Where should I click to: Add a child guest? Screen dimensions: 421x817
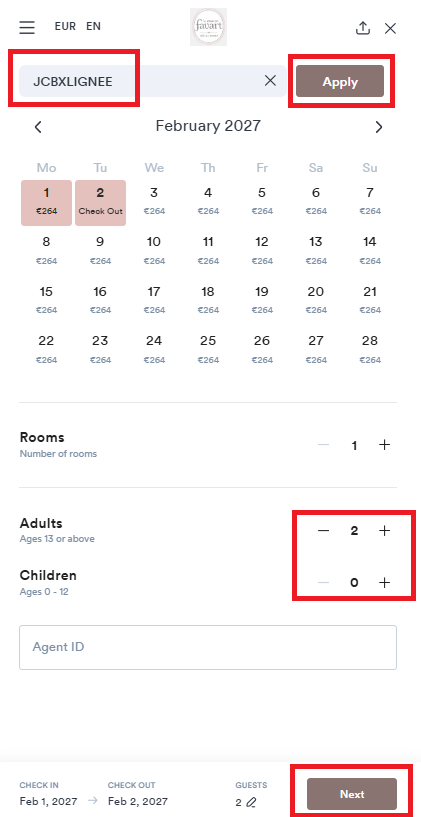384,583
